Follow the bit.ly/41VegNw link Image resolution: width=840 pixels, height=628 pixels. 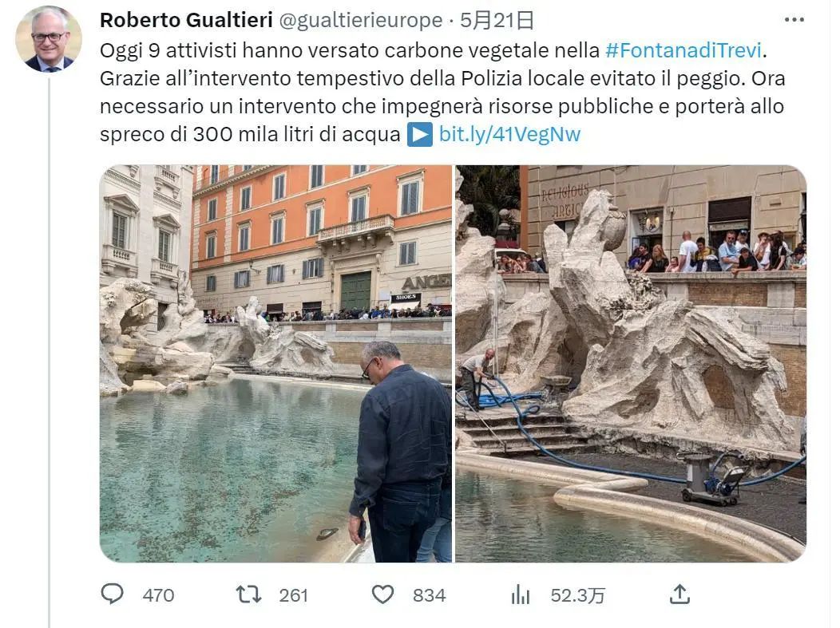(509, 134)
